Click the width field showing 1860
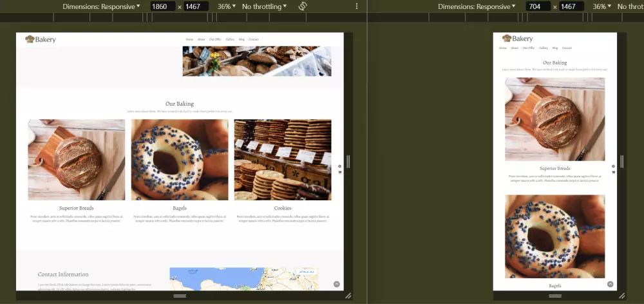The image size is (644, 304). [x=163, y=6]
